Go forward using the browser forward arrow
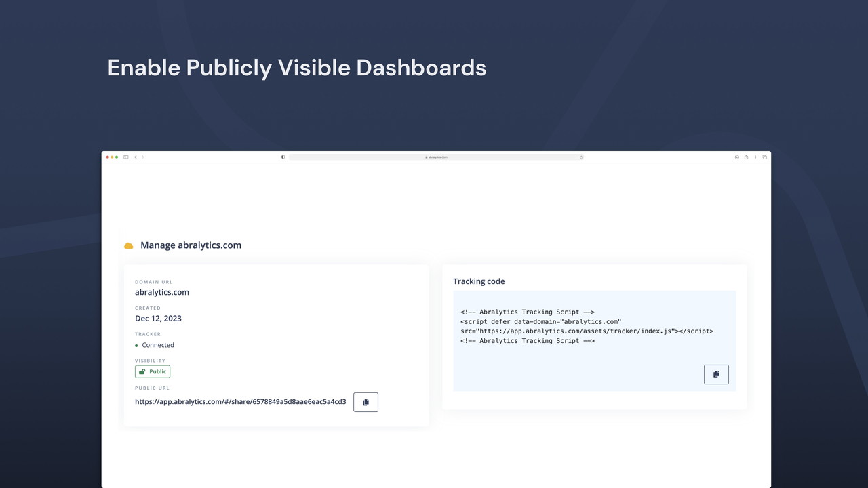The height and width of the screenshot is (488, 868). [x=143, y=157]
